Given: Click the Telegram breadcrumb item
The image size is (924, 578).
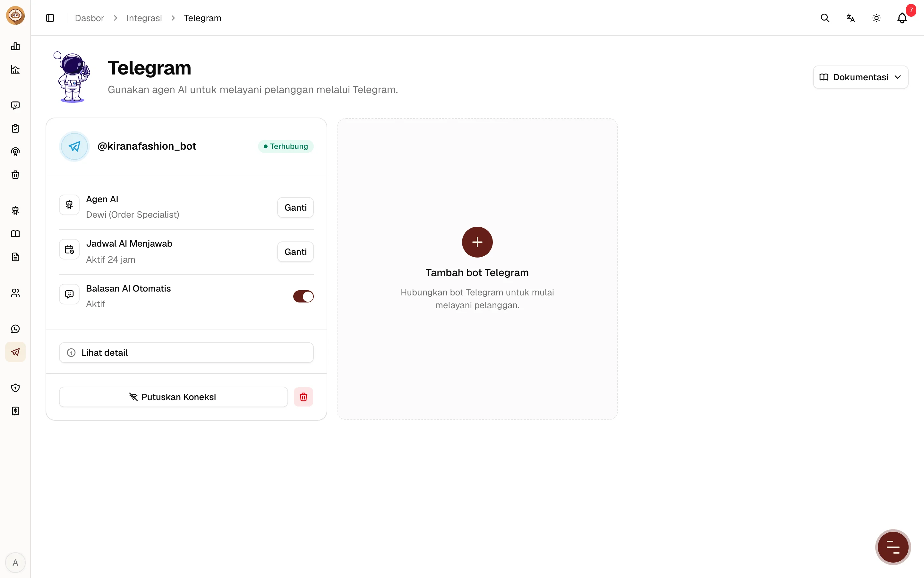Looking at the screenshot, I should point(202,18).
